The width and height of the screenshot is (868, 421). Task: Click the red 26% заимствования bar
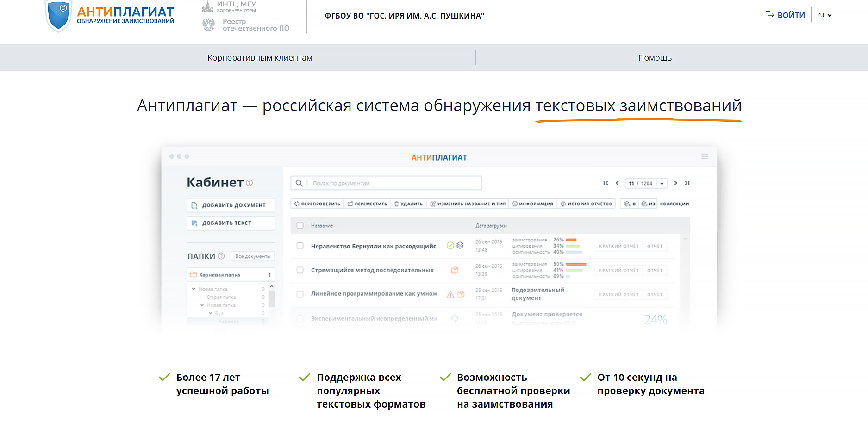tap(571, 240)
